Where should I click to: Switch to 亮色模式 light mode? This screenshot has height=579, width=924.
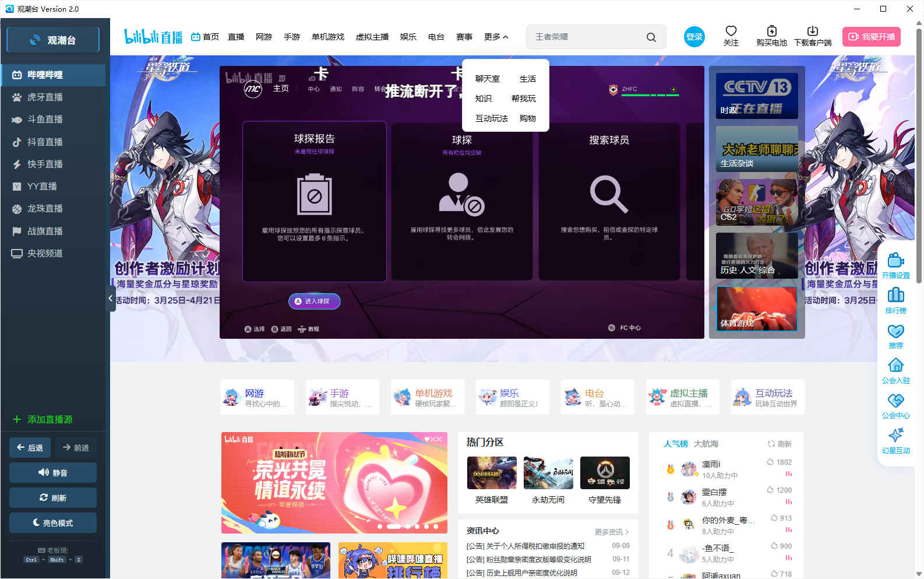[53, 523]
